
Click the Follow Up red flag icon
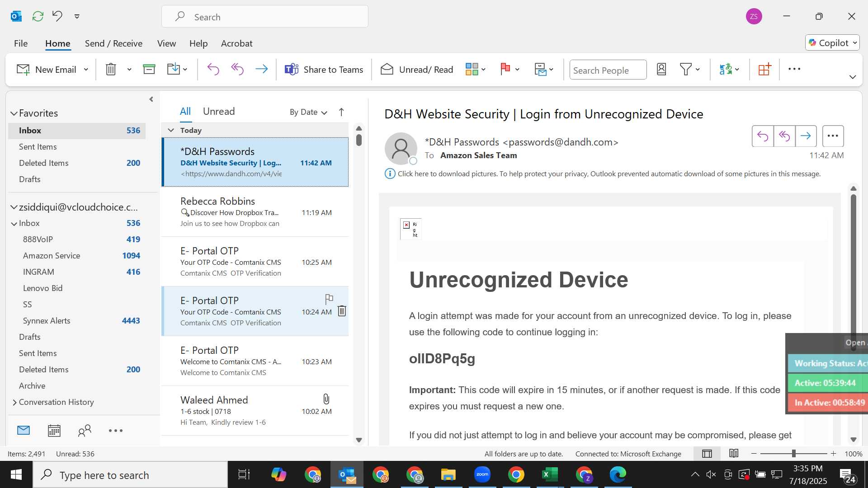pos(505,70)
